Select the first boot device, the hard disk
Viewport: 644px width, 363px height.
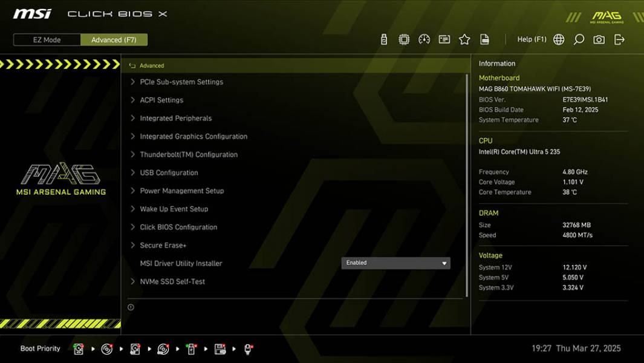click(79, 349)
